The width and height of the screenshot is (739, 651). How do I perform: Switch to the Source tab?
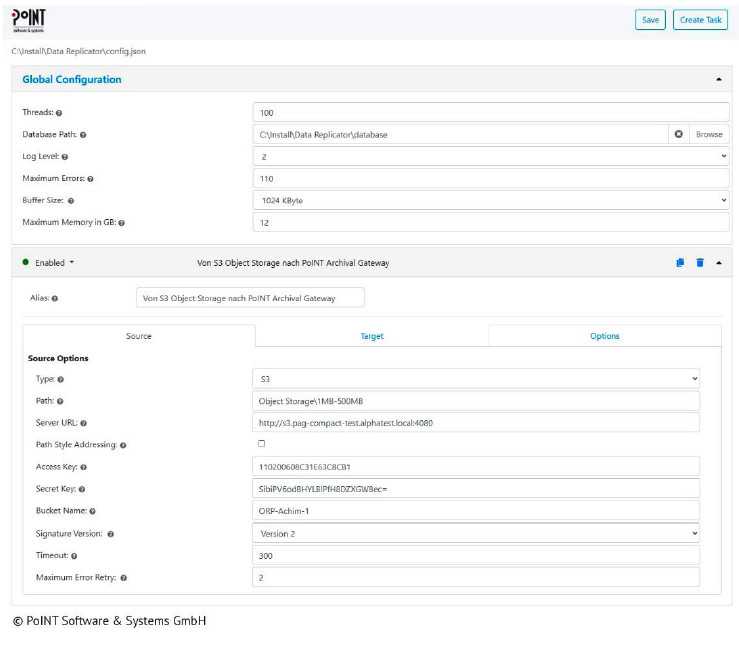point(139,336)
